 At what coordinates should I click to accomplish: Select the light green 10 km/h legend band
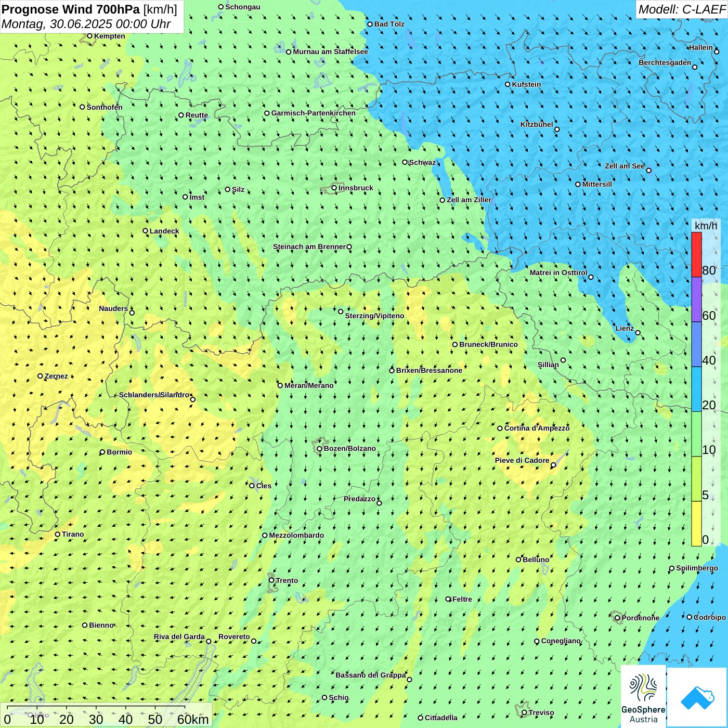point(696,434)
